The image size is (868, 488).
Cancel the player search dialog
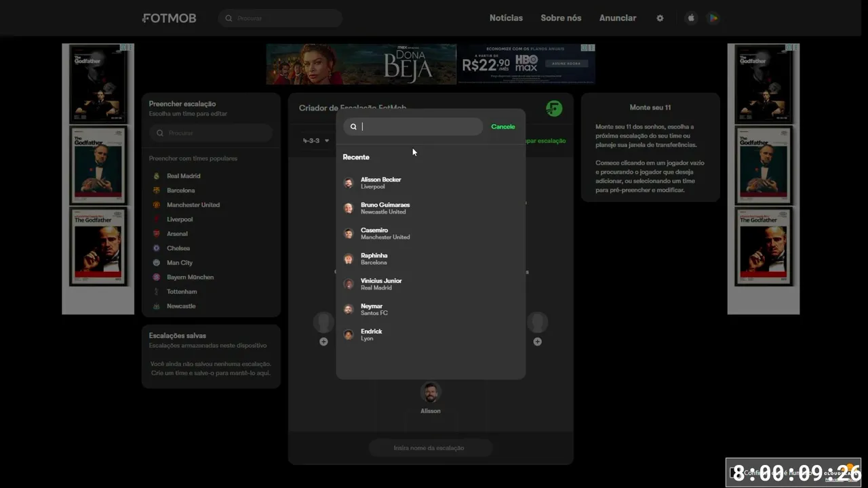click(x=503, y=127)
